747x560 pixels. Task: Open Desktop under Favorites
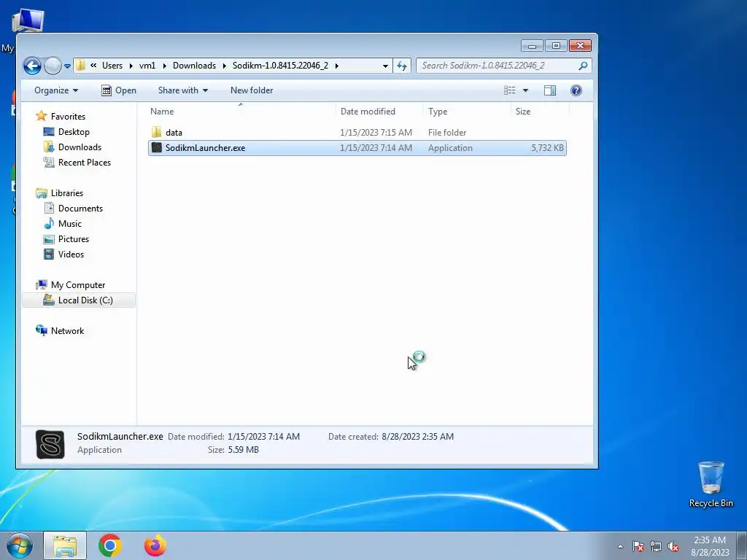[74, 131]
